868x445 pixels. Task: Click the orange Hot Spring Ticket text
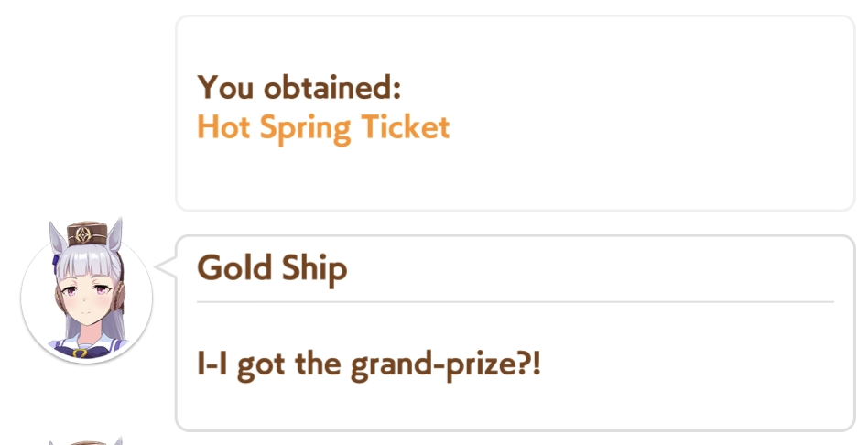click(323, 128)
